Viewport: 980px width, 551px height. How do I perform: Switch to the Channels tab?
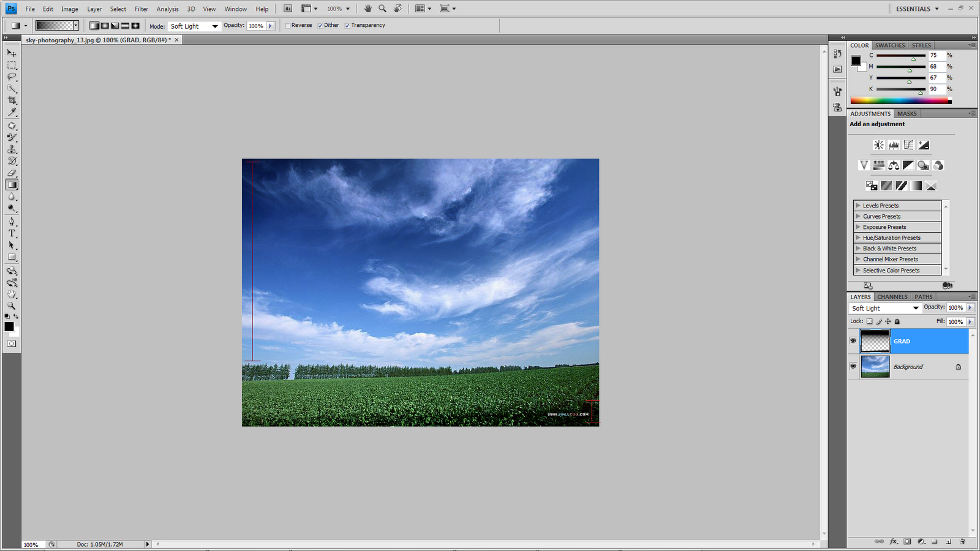(892, 297)
